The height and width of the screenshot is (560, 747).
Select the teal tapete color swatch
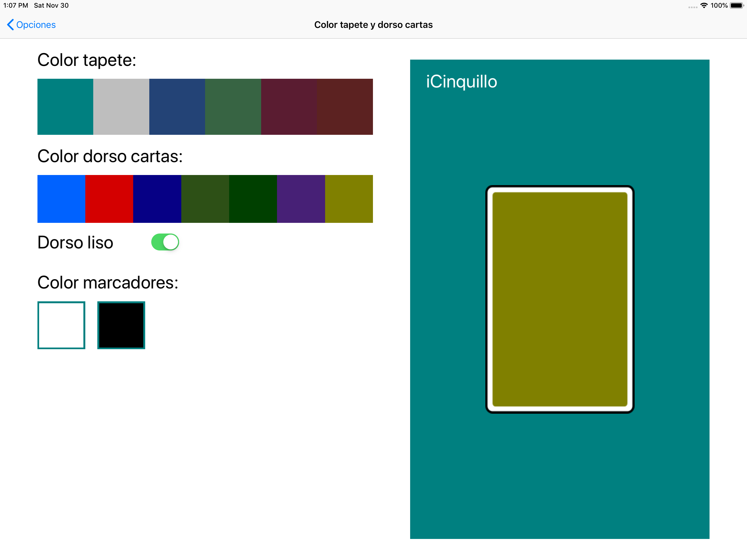(x=65, y=107)
